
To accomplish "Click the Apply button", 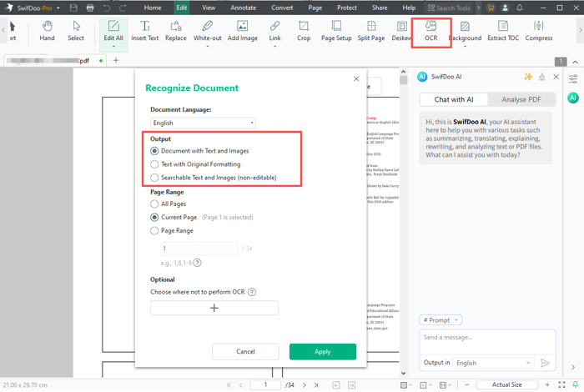I will pos(323,351).
